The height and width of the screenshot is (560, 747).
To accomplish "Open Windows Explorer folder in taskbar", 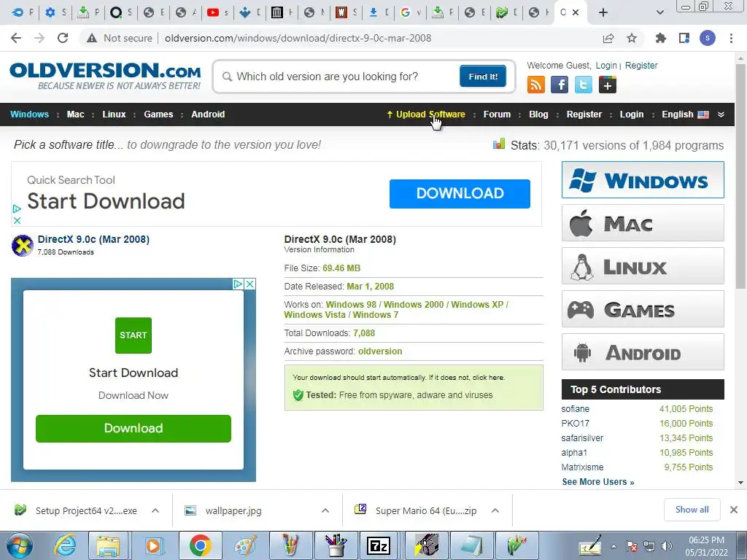I will point(108,545).
